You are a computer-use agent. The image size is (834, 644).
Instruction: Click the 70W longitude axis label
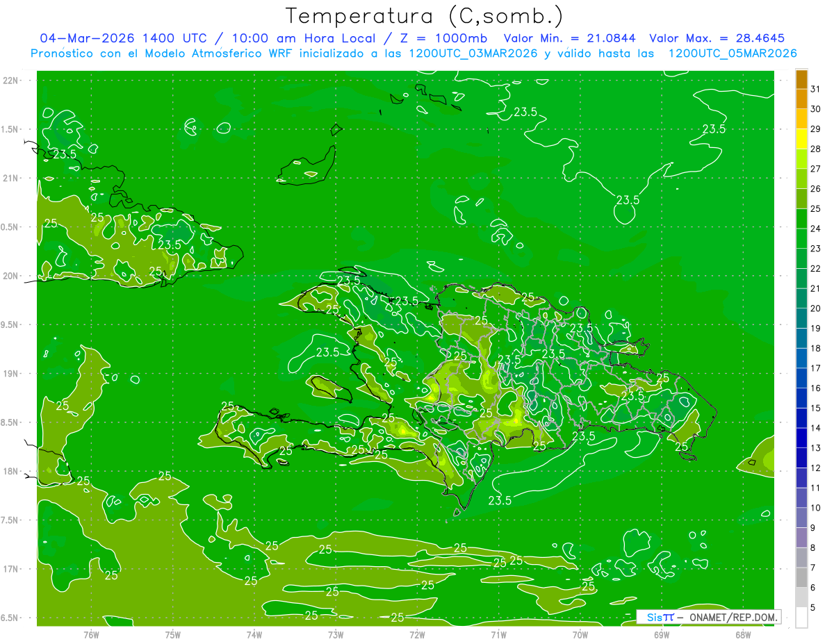click(x=580, y=634)
